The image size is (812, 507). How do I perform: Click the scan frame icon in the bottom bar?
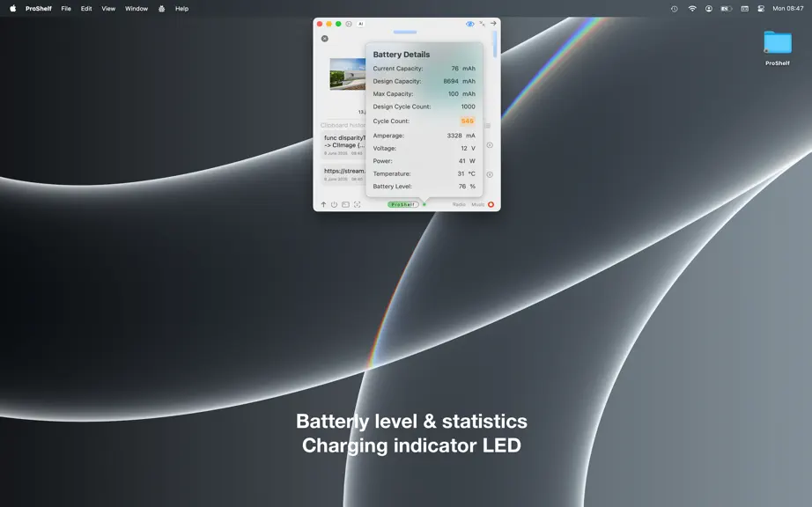pyautogui.click(x=357, y=204)
